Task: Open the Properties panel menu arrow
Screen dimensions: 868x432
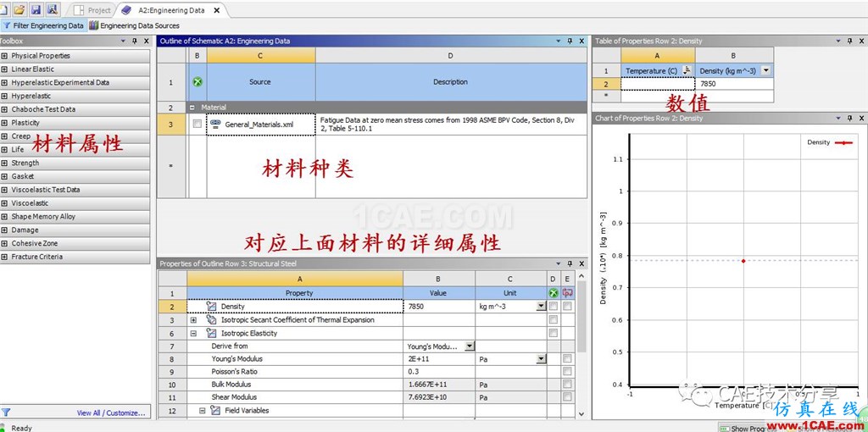Action: click(558, 263)
